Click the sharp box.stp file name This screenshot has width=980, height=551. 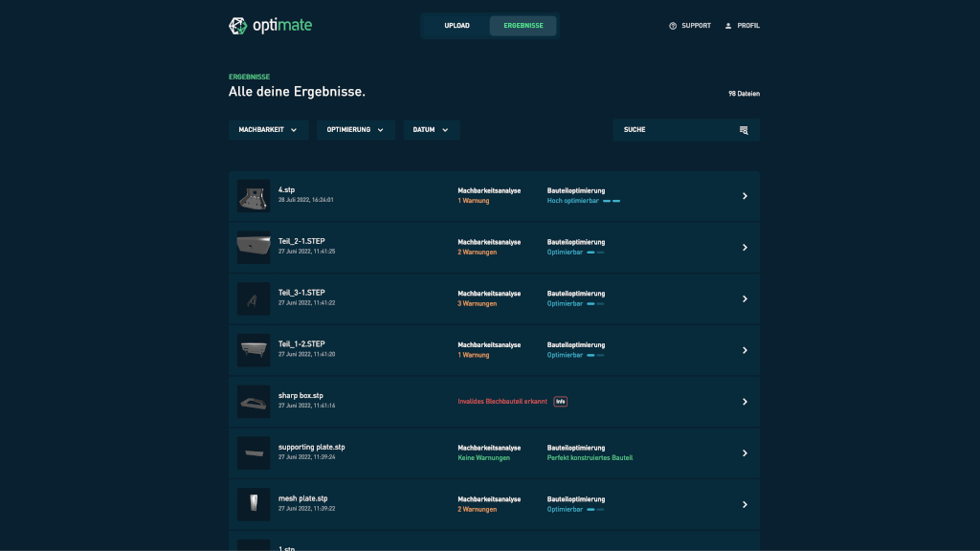pos(301,395)
